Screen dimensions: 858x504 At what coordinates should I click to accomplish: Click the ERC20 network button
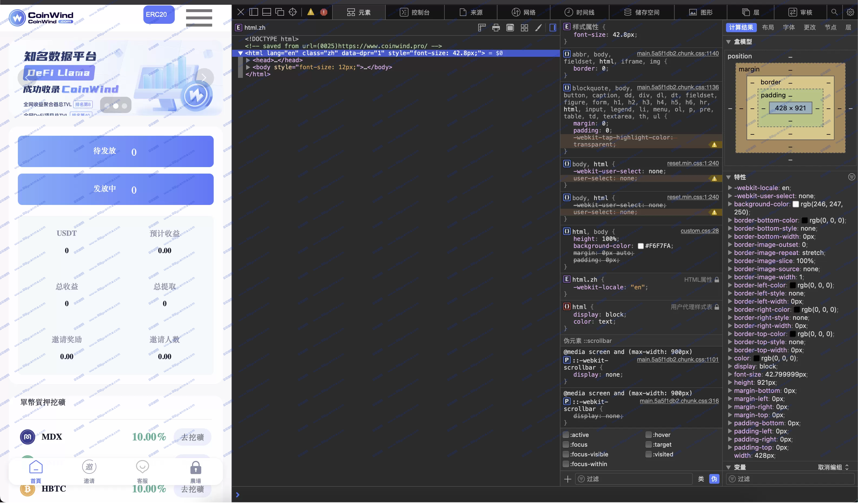pos(159,15)
